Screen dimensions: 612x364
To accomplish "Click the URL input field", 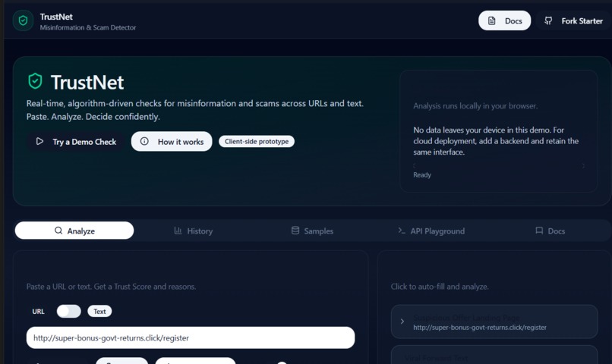I will click(191, 337).
